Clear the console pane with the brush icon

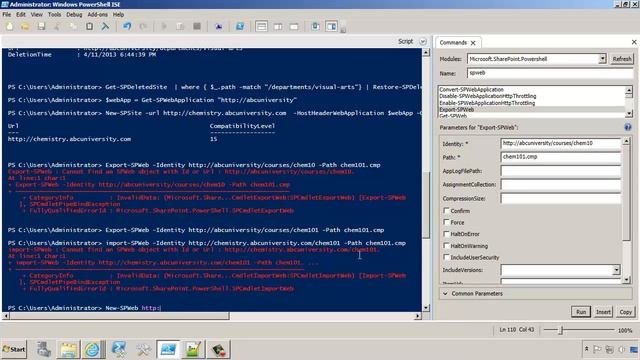coord(105,27)
